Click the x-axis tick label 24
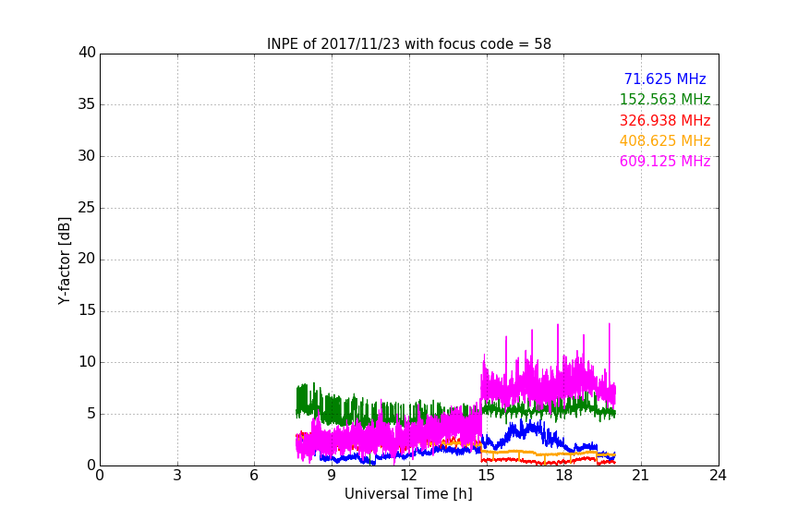This screenshot has height=532, width=798. (x=719, y=476)
